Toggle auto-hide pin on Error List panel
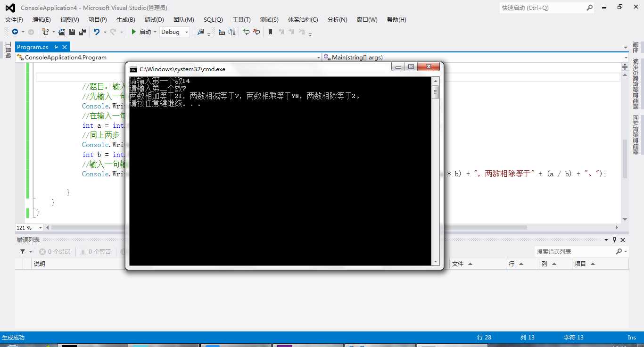Viewport: 644px width, 347px height. [614, 240]
